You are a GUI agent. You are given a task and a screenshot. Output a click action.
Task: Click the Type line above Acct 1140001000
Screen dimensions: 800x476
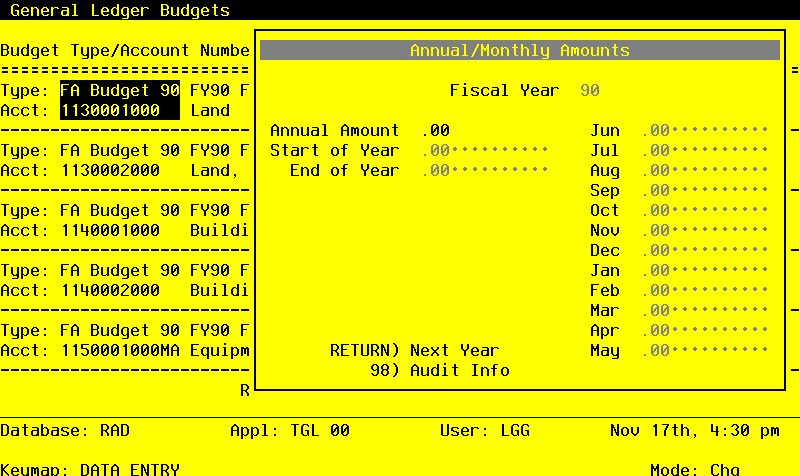click(x=124, y=210)
